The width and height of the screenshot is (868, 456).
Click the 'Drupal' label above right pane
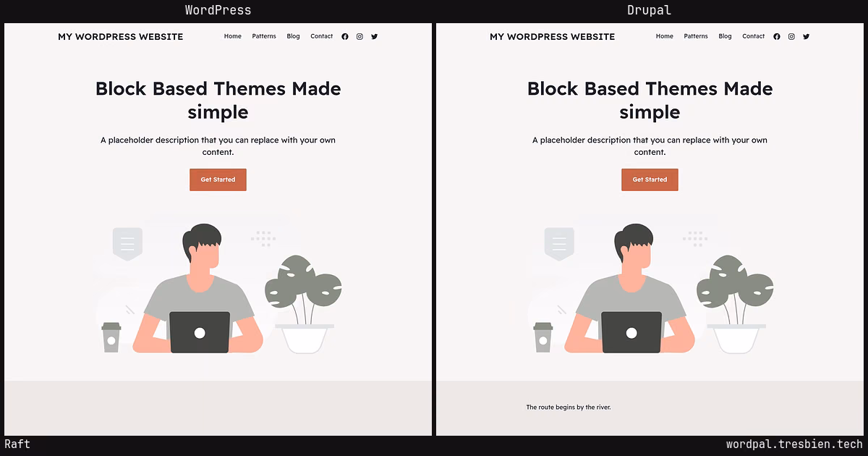coord(650,10)
